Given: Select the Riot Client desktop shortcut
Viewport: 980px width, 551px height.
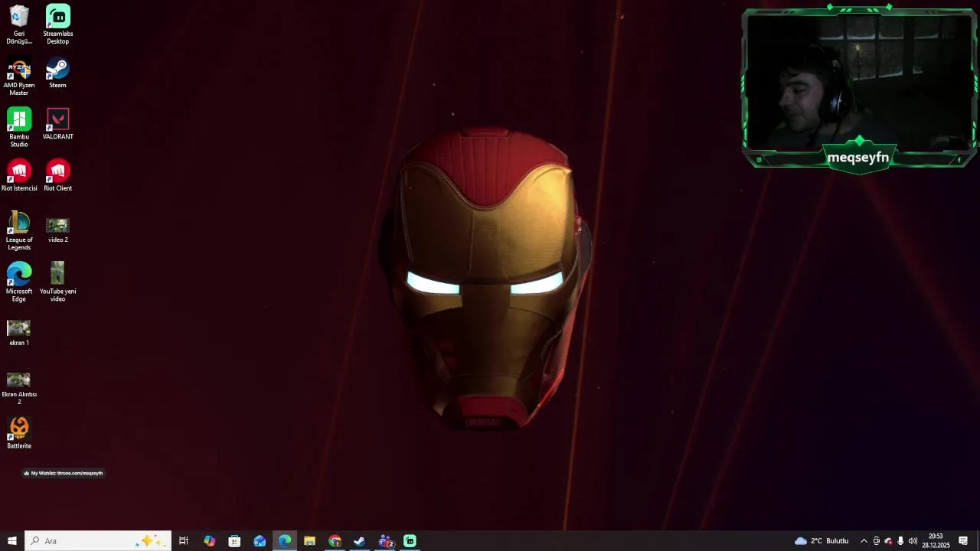Looking at the screenshot, I should tap(57, 175).
